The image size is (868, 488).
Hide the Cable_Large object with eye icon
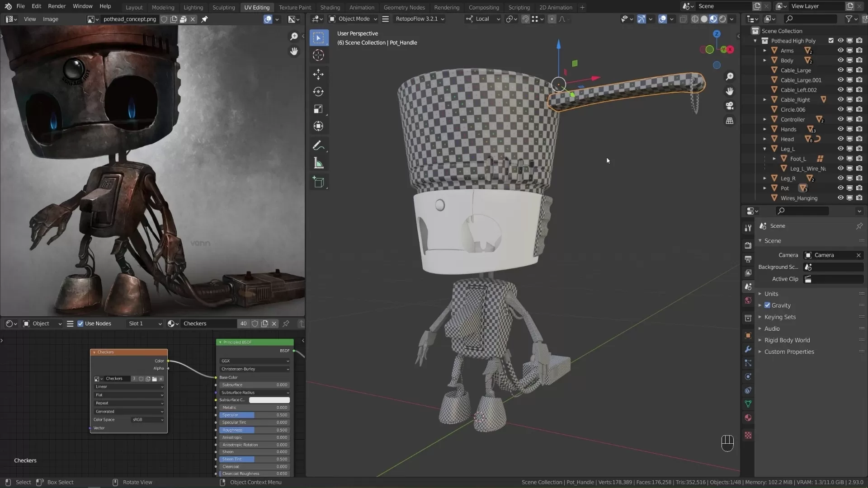point(840,70)
